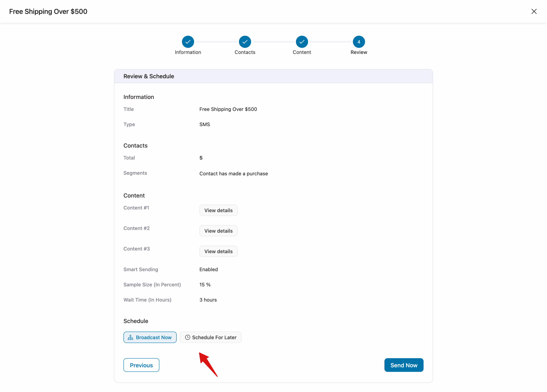This screenshot has width=547, height=392.
Task: Go to the Information step label
Action: (x=188, y=52)
